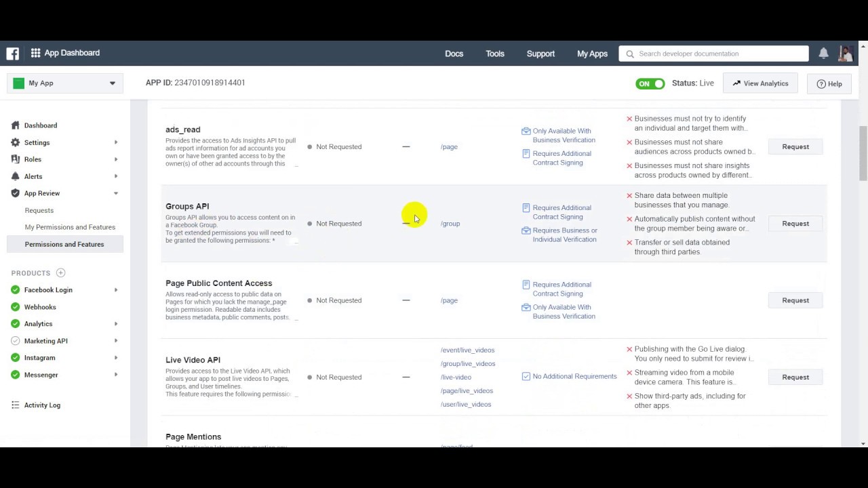
Task: Click the ads_read business verification briefcase icon
Action: coord(526,131)
